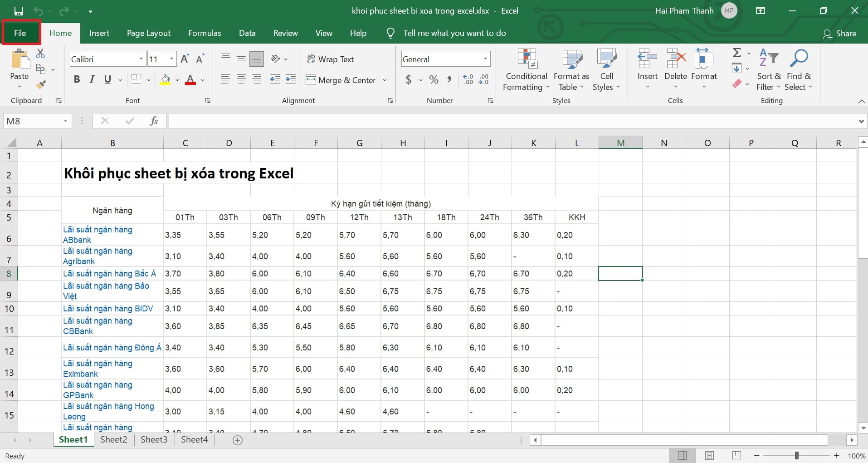Click Format as Table button
Viewport: 868px width, 463px height.
(x=571, y=70)
